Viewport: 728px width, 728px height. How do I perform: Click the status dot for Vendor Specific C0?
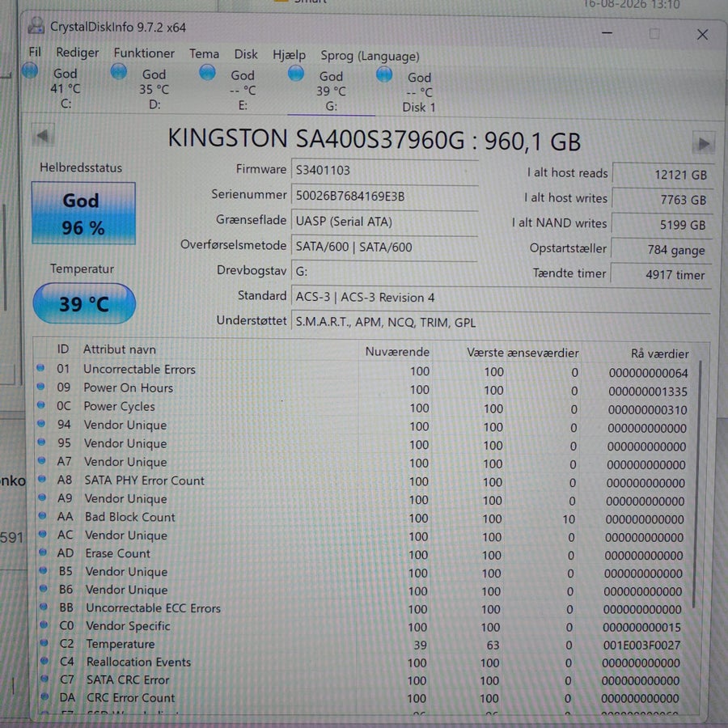pos(44,625)
